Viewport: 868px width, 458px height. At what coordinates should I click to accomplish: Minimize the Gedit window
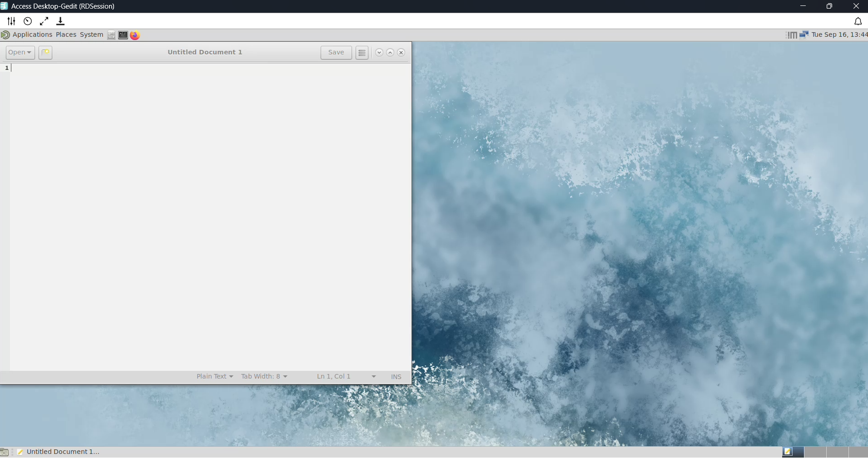point(379,53)
